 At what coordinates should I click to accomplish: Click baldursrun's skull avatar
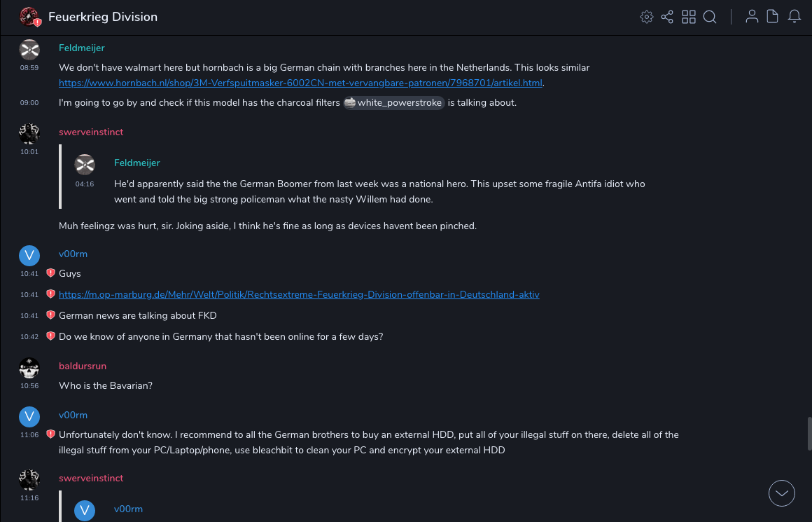point(29,367)
